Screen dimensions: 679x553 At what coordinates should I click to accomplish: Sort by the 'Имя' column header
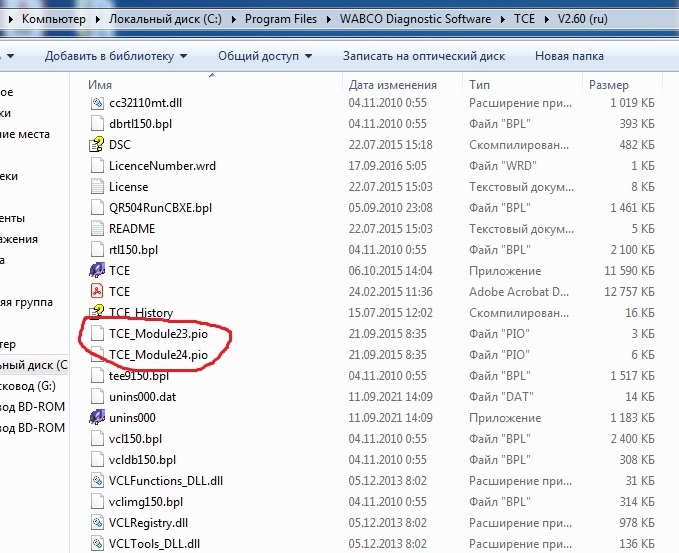click(x=100, y=85)
